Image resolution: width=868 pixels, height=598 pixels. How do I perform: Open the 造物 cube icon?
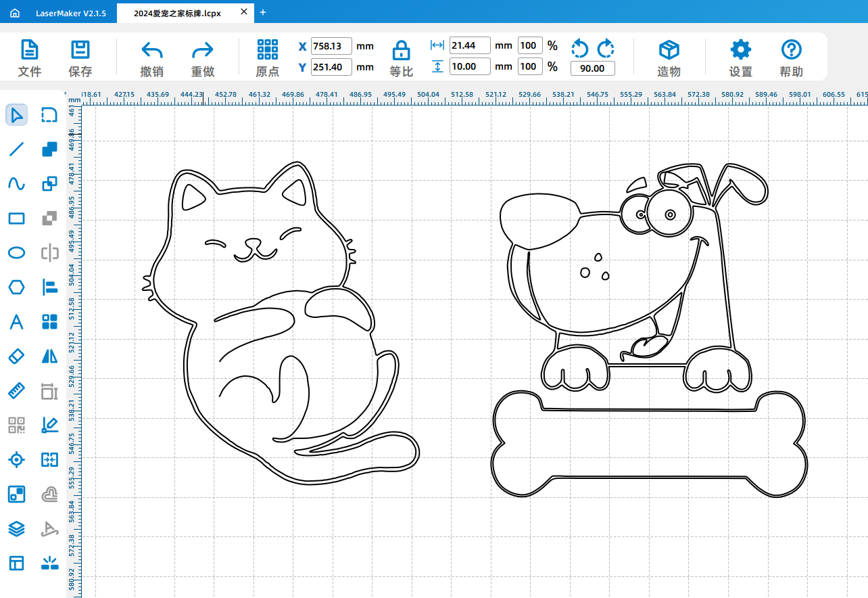[669, 58]
